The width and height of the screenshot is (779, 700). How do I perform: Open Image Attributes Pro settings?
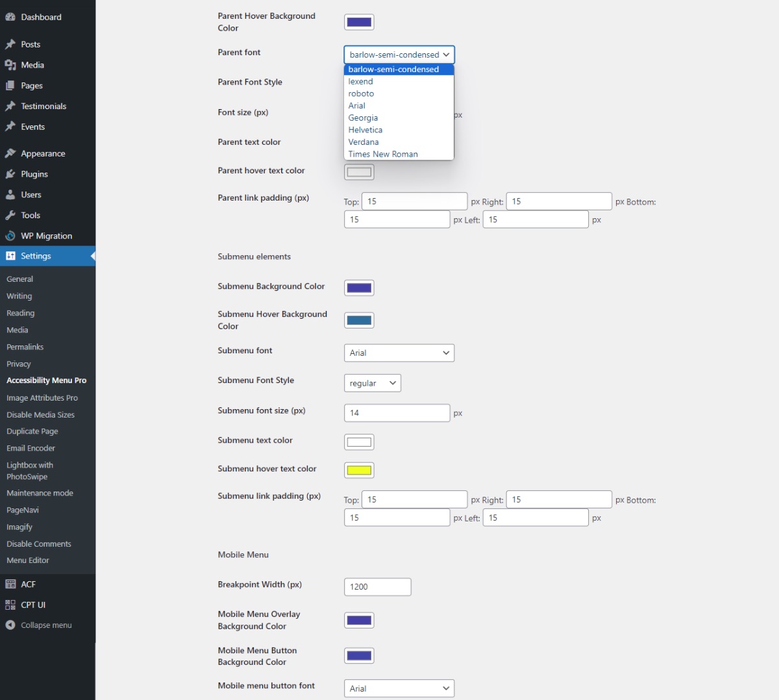42,397
